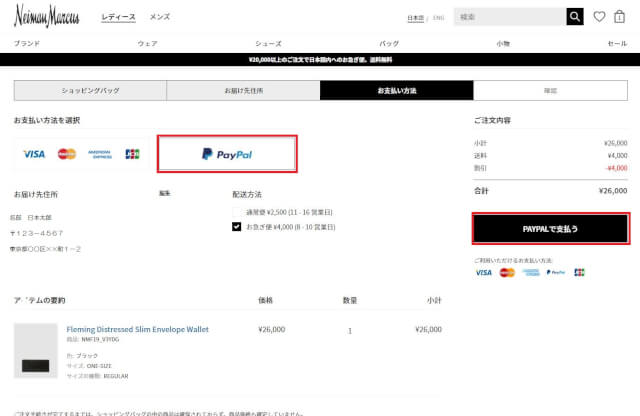
Task: Click the postal code 〒123-4567
Action: [37, 233]
